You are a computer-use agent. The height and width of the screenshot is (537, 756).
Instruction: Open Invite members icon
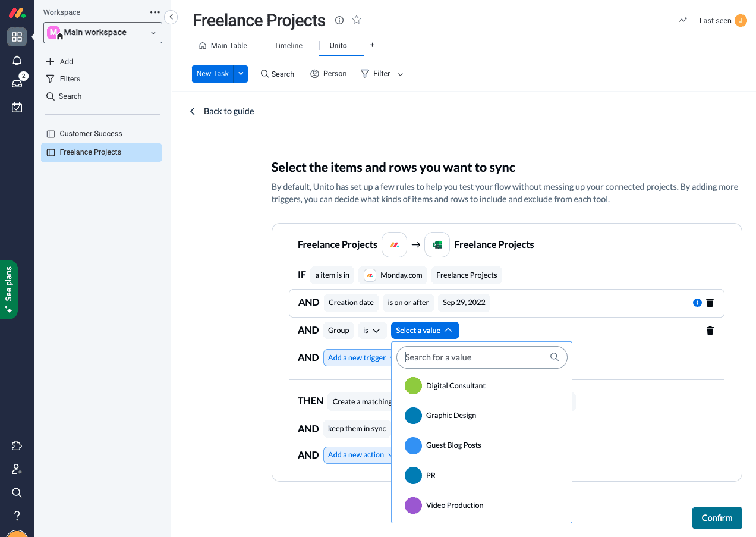tap(17, 469)
